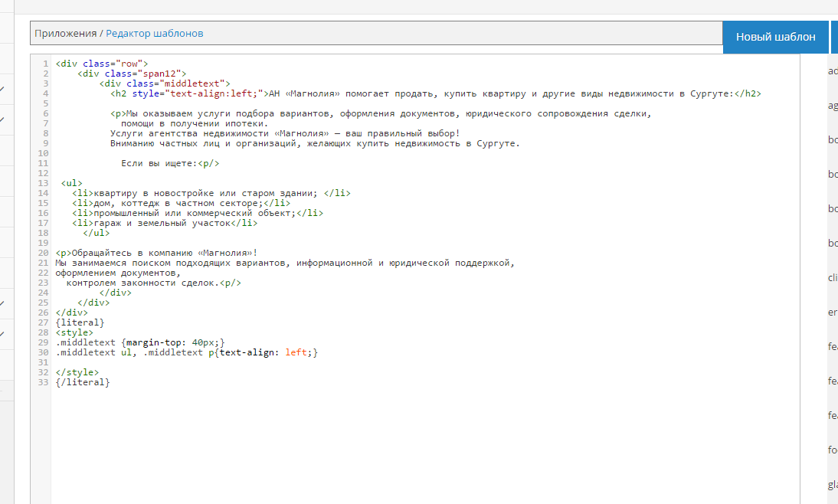The height and width of the screenshot is (504, 838).
Task: Click line number 27 in the gutter
Action: 43,322
